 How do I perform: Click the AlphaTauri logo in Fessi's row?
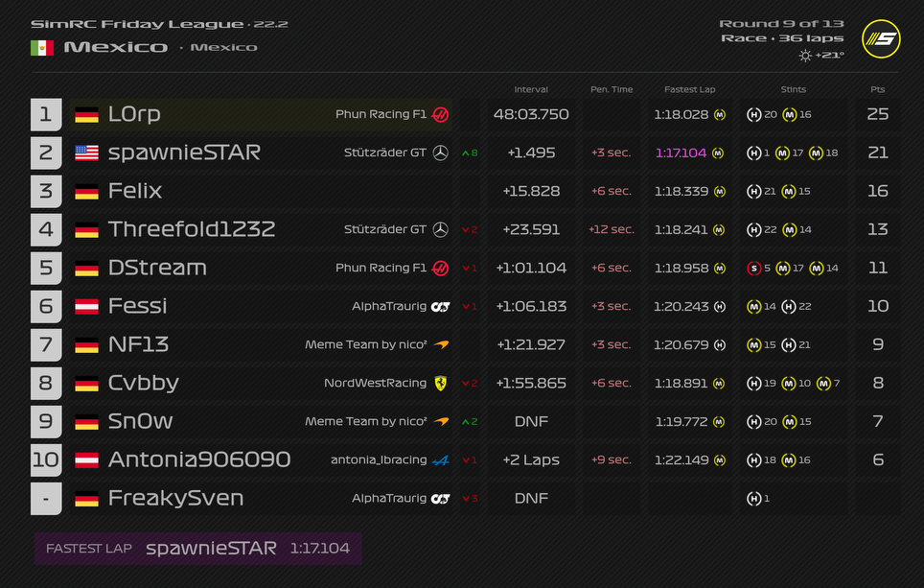click(440, 306)
